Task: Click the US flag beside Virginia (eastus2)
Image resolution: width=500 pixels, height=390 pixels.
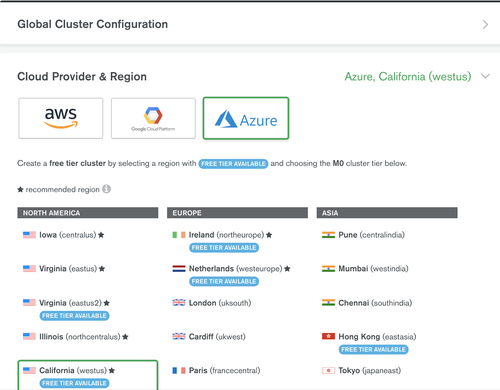Action: pos(29,303)
